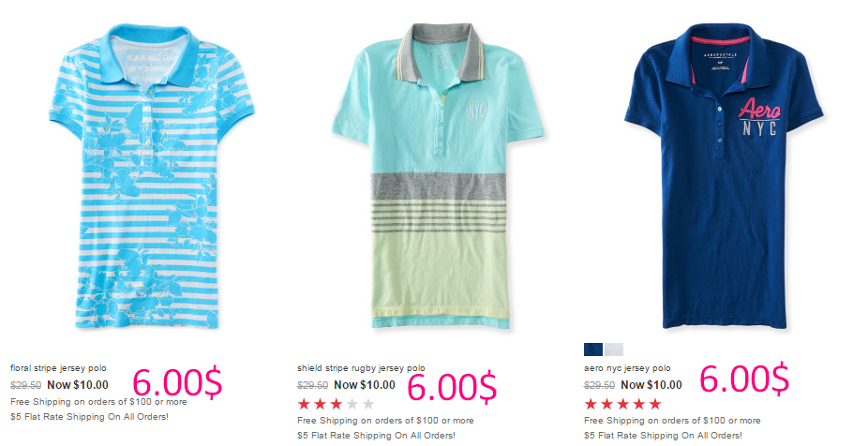868x446 pixels.
Task: Click the floral stripe jersey polo title
Action: coord(58,368)
